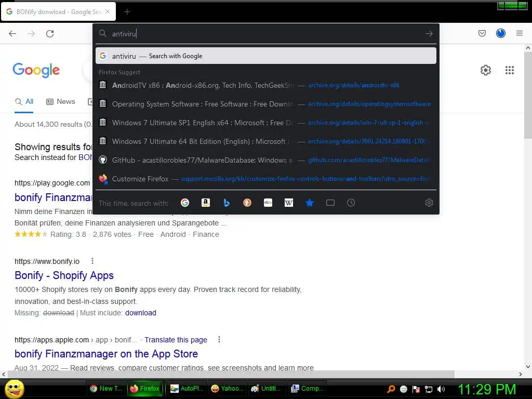Image resolution: width=532 pixels, height=399 pixels.
Task: Open the Firefox hamburger menu
Action: point(520,33)
